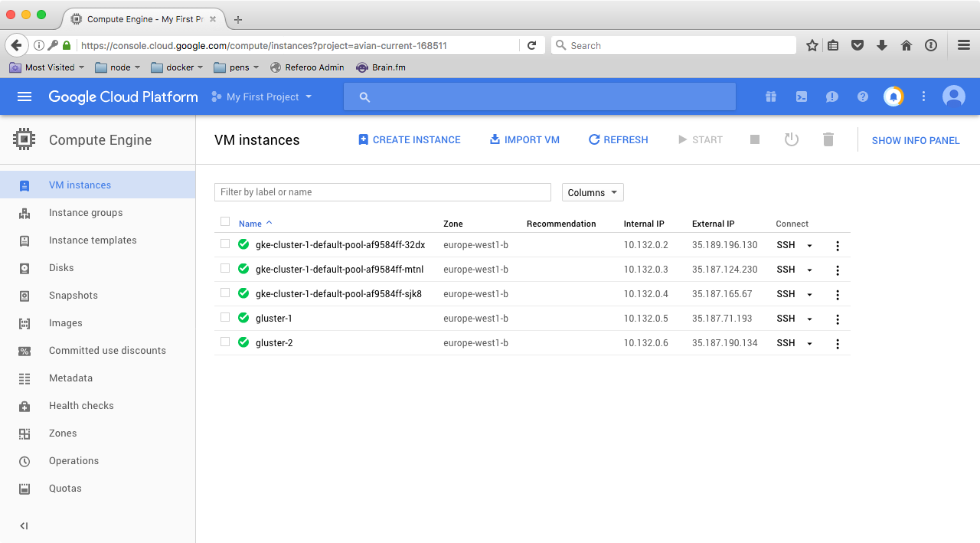This screenshot has height=543, width=980.
Task: Open more actions for gke-cluster-1-default-pool-af9584ff-mtnl
Action: coord(838,270)
